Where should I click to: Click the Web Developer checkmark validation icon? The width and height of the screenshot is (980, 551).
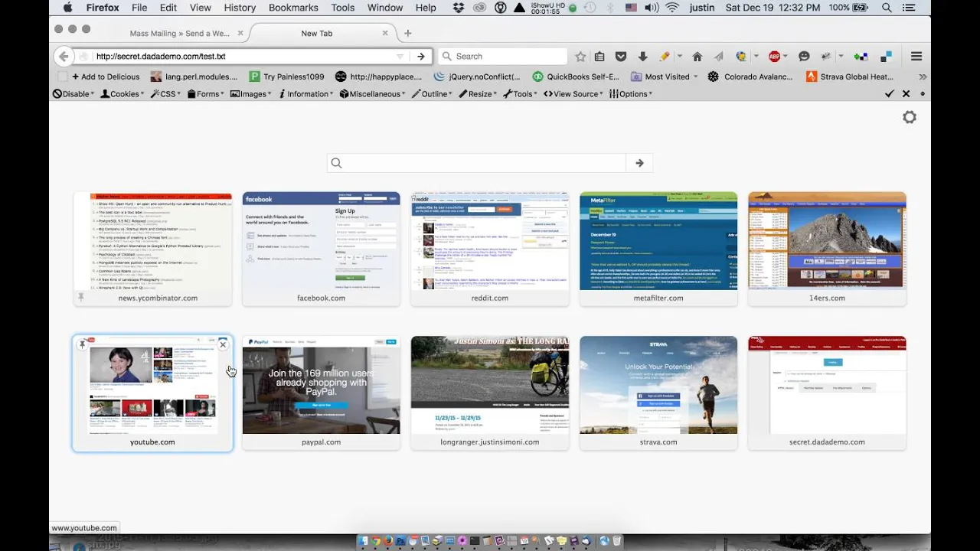click(x=889, y=93)
